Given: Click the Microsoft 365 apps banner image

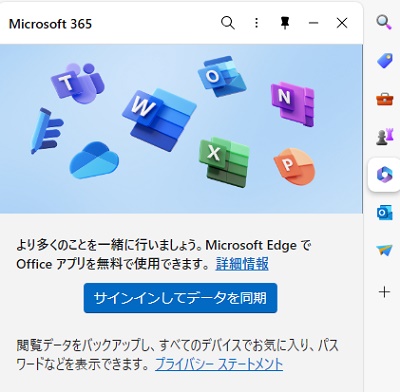Looking at the screenshot, I should [181, 129].
